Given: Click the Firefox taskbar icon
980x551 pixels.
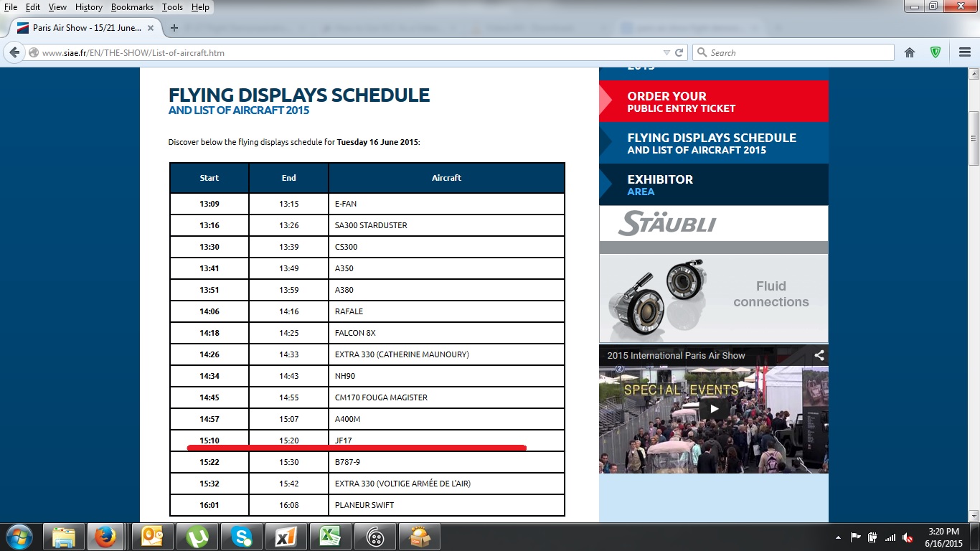Looking at the screenshot, I should pos(106,537).
